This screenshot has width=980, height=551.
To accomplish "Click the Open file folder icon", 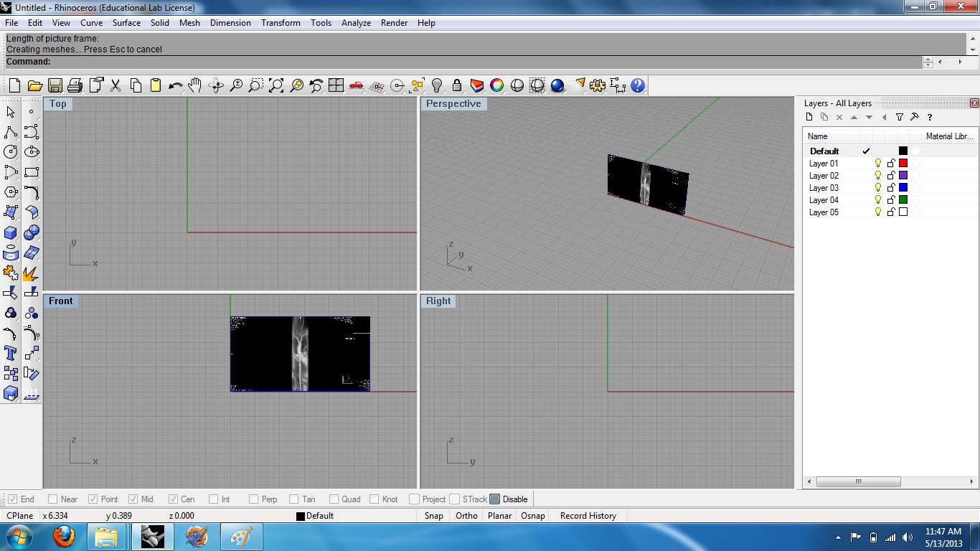I will 34,85.
